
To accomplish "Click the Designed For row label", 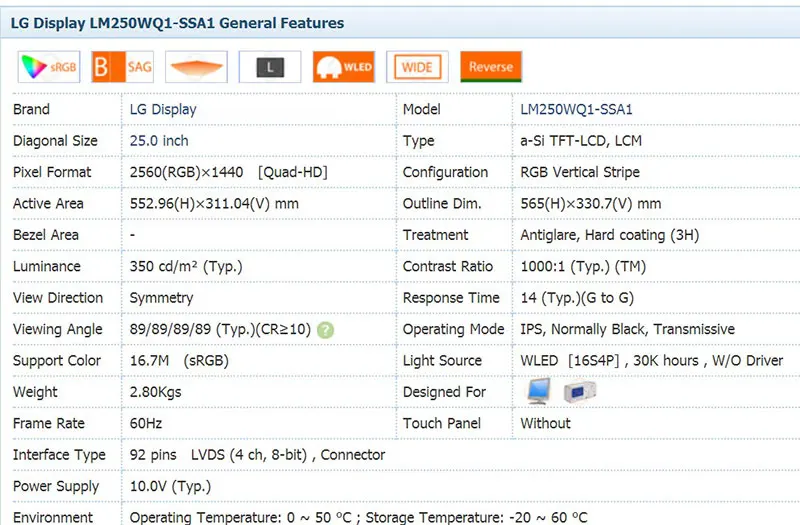I will pos(444,392).
